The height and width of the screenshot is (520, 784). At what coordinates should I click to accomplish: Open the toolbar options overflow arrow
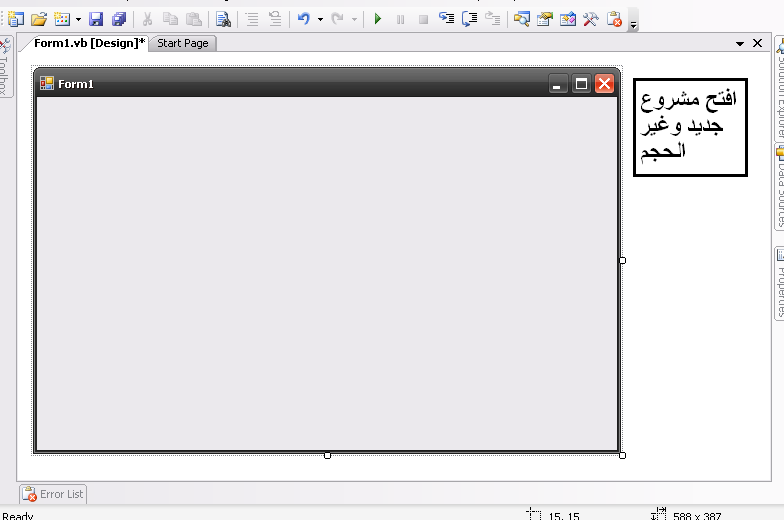pyautogui.click(x=633, y=22)
